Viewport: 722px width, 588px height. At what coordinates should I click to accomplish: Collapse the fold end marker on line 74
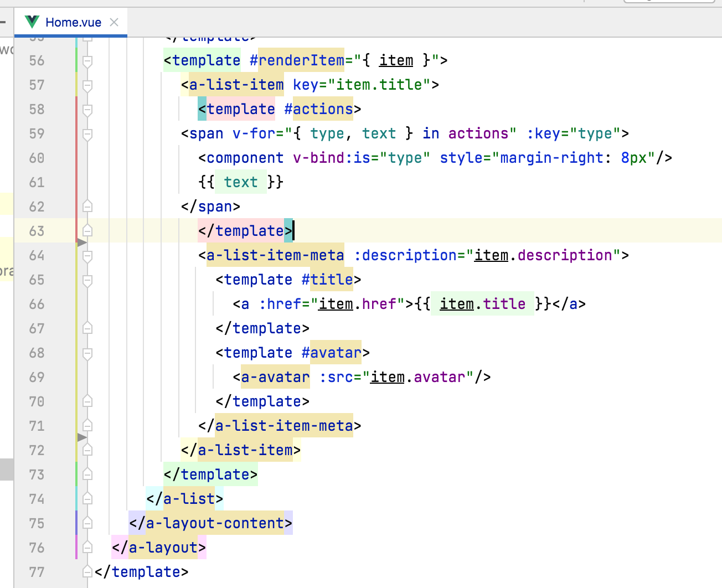tap(87, 499)
